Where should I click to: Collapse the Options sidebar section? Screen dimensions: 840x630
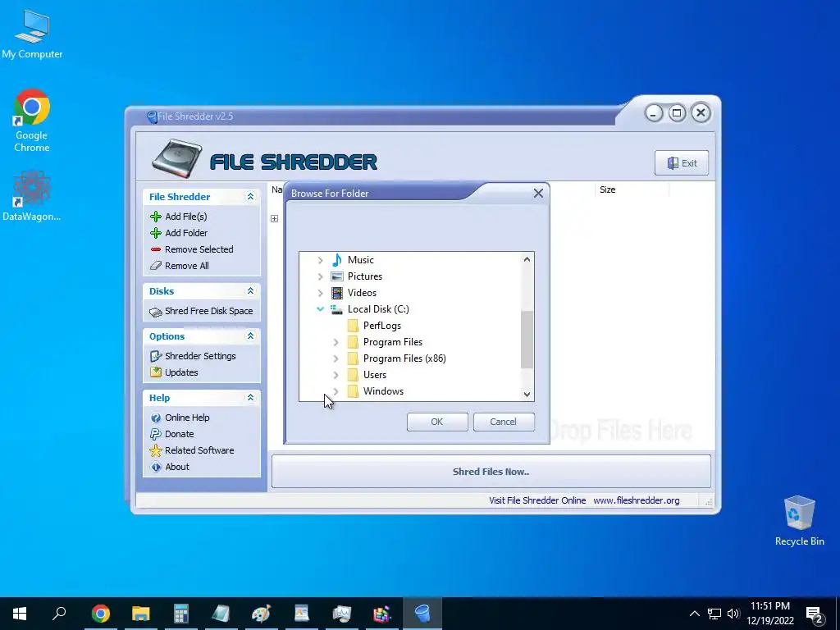tap(250, 336)
